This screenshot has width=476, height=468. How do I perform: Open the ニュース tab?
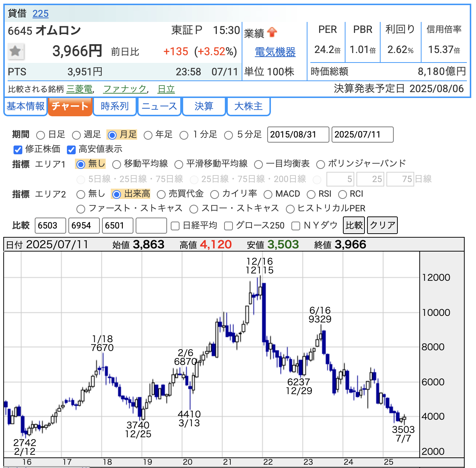pyautogui.click(x=159, y=106)
